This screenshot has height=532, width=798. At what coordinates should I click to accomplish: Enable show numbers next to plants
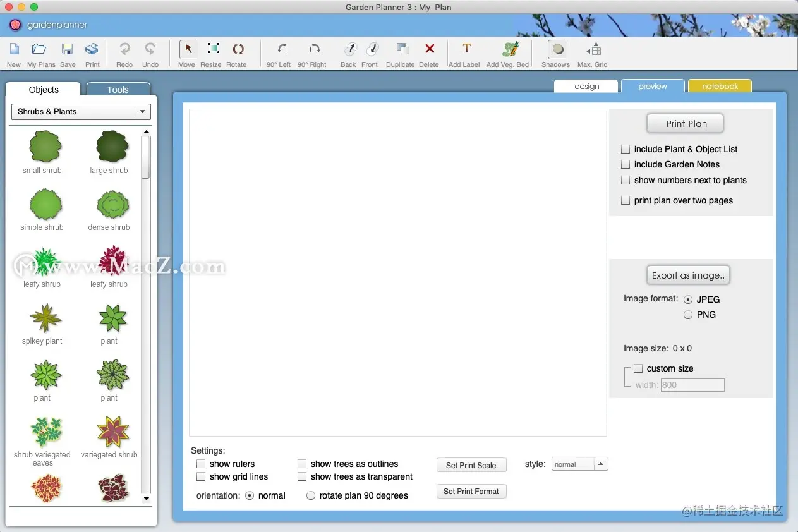coord(626,180)
